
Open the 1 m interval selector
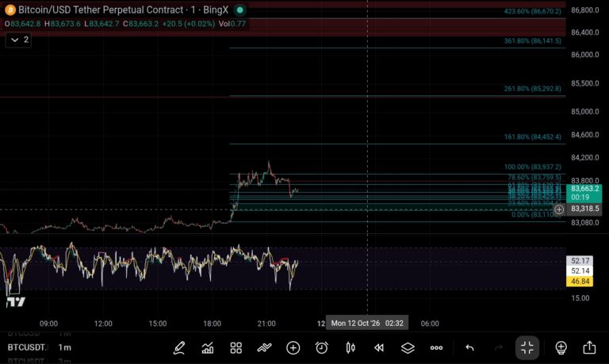tap(64, 347)
